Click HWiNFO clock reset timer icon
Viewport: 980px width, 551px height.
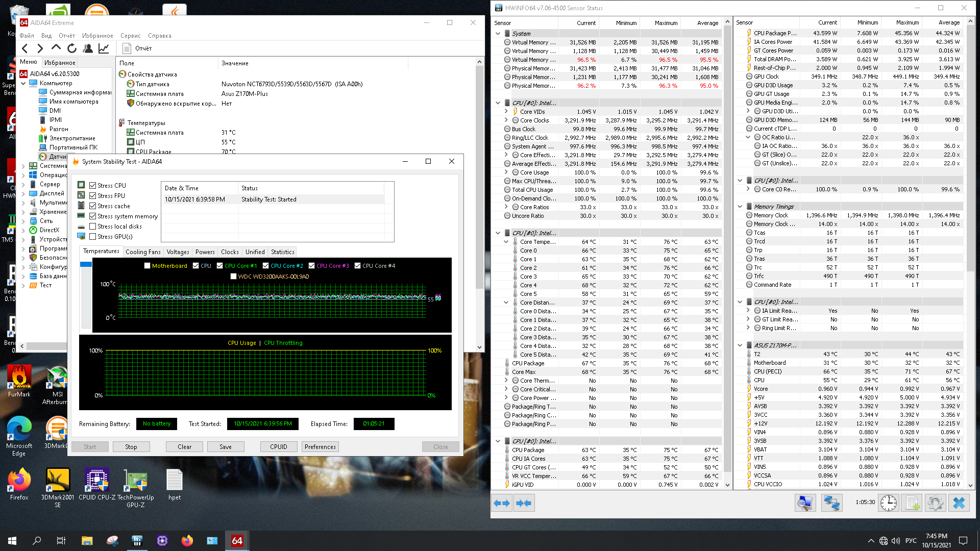pyautogui.click(x=888, y=503)
